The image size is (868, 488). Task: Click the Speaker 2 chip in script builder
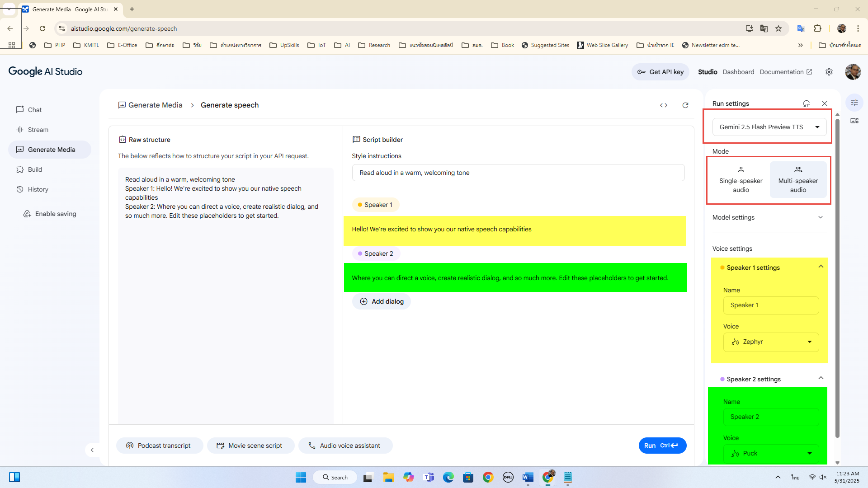(x=376, y=253)
